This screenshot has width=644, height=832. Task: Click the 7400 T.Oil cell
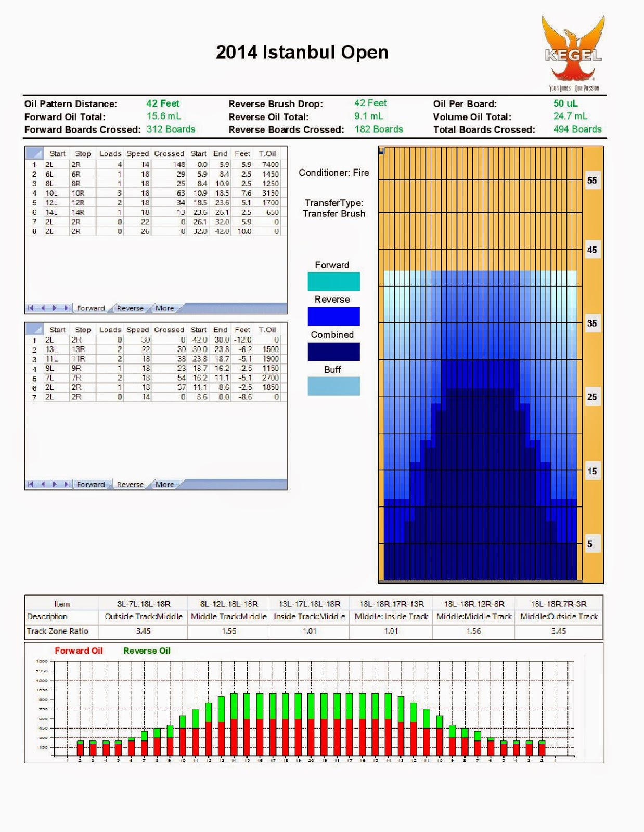pyautogui.click(x=268, y=164)
